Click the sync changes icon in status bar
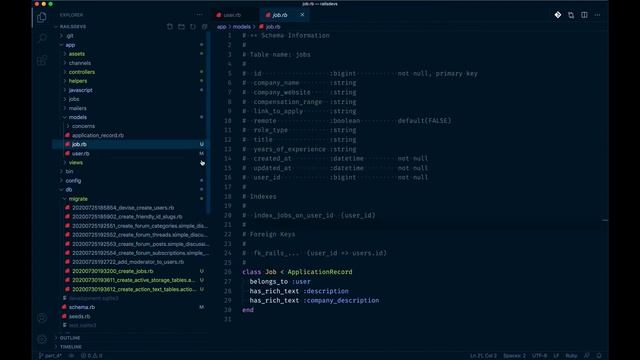640x360 pixels. (x=71, y=356)
